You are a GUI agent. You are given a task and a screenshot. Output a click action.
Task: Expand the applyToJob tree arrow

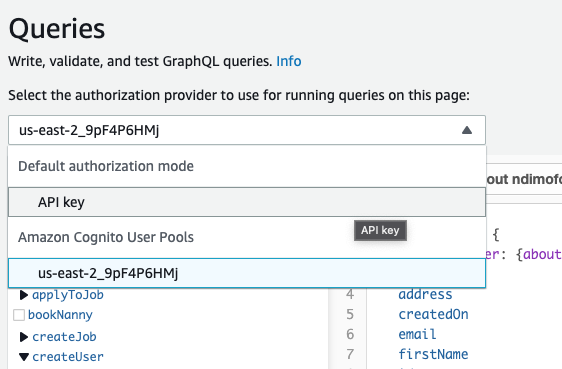tap(24, 295)
